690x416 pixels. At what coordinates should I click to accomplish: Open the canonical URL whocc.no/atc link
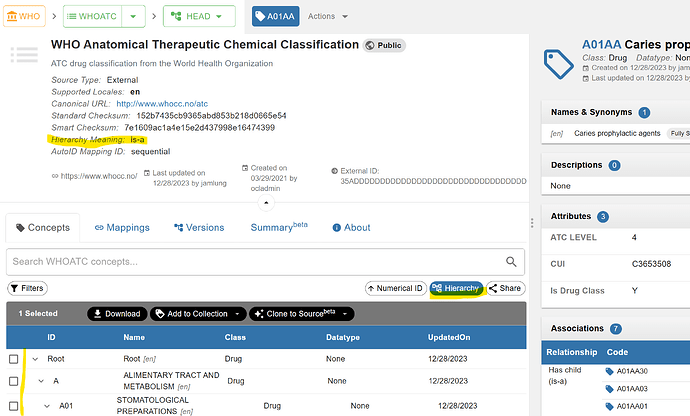tap(162, 104)
